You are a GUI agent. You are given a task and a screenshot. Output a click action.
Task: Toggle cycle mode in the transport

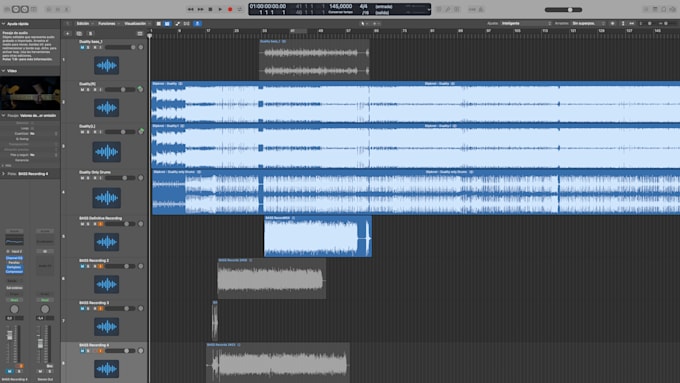[240, 9]
